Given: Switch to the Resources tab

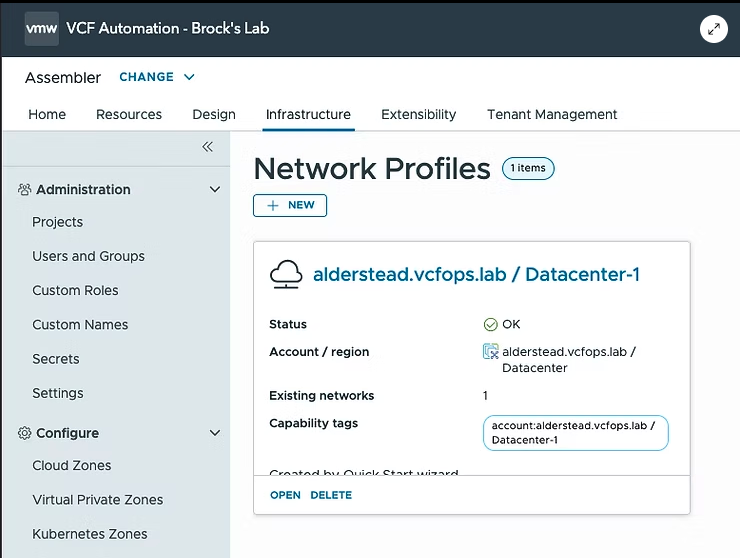Looking at the screenshot, I should click(x=129, y=114).
